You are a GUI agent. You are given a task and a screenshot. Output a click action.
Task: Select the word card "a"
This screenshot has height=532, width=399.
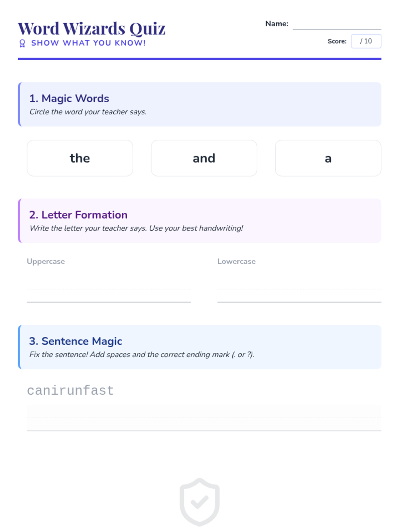(x=328, y=158)
